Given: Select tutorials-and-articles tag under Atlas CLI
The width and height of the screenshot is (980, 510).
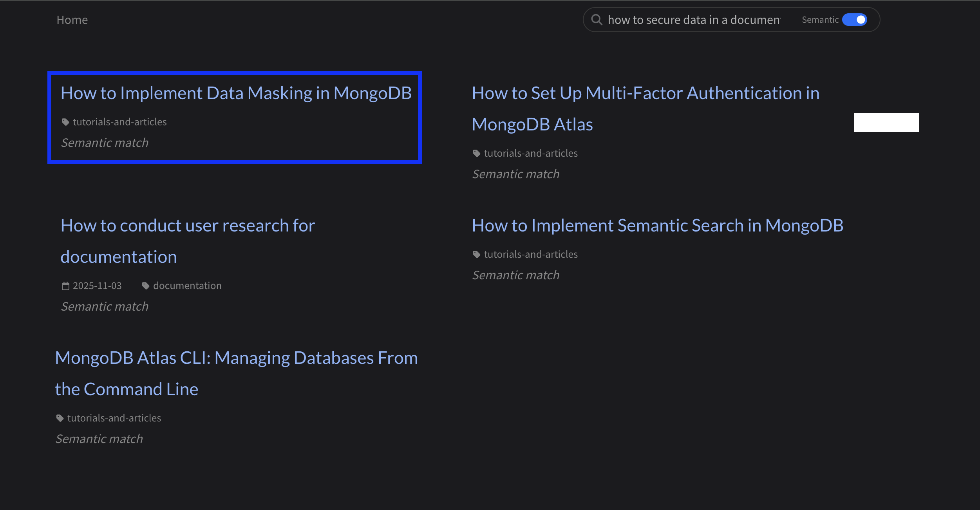Looking at the screenshot, I should point(114,418).
